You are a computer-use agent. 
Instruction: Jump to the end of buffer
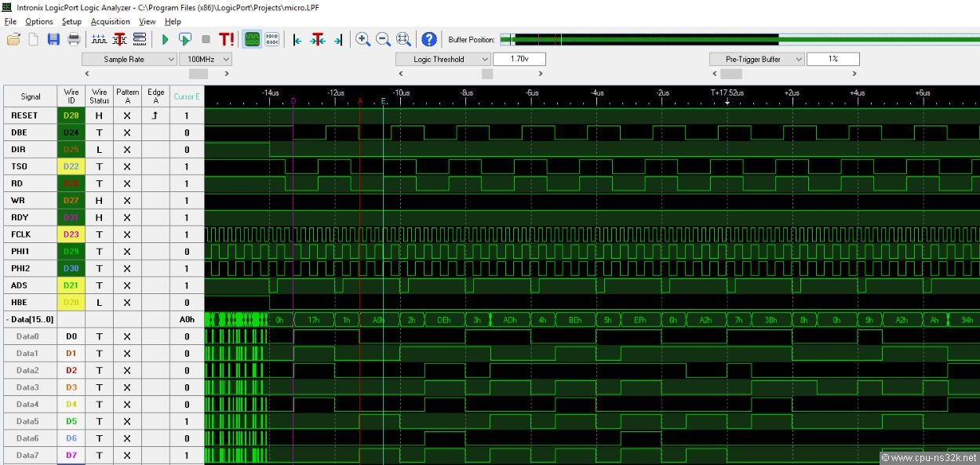click(x=338, y=39)
